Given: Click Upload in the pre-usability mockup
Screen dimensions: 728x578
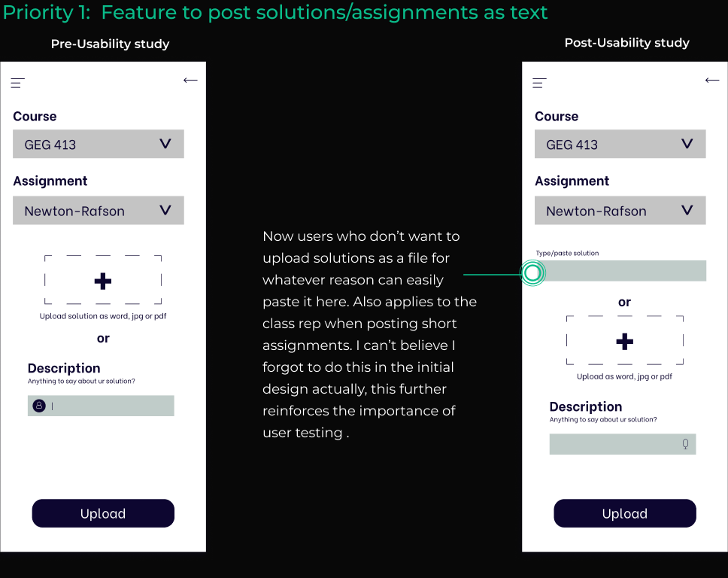Looking at the screenshot, I should coord(103,513).
